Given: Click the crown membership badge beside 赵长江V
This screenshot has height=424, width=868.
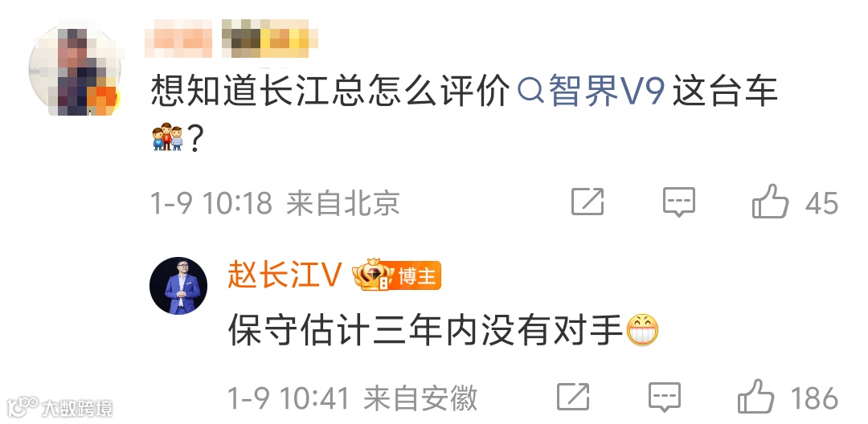Looking at the screenshot, I should [373, 274].
